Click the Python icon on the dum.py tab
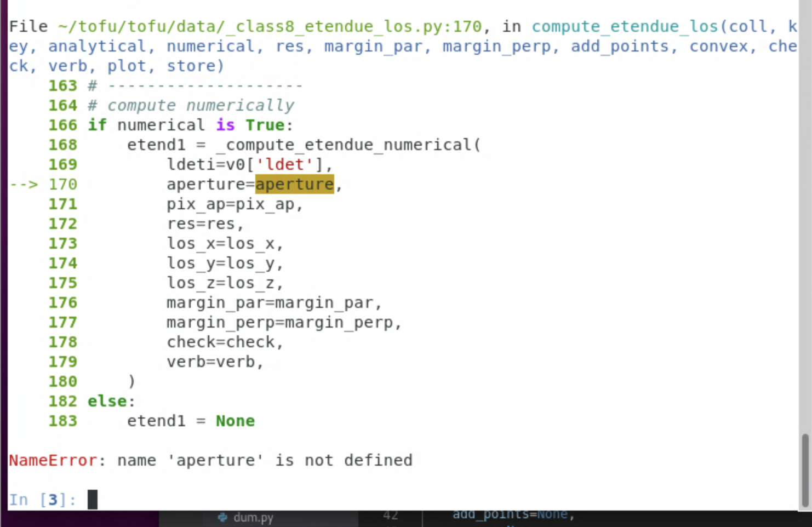Screen dimensions: 812x527 (222, 517)
